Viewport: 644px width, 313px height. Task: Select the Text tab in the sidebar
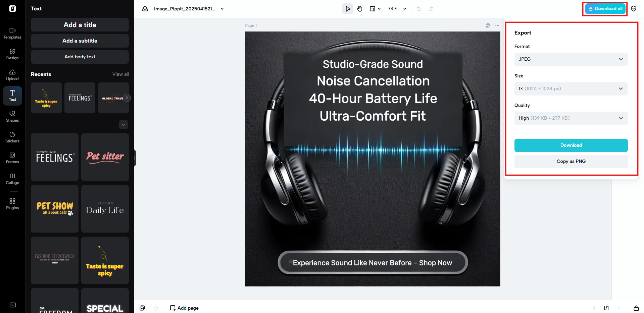click(12, 96)
